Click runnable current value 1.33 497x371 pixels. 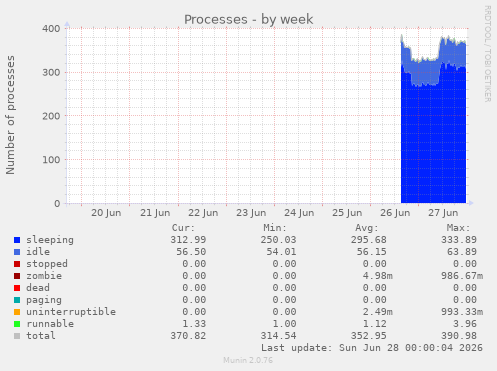click(194, 324)
